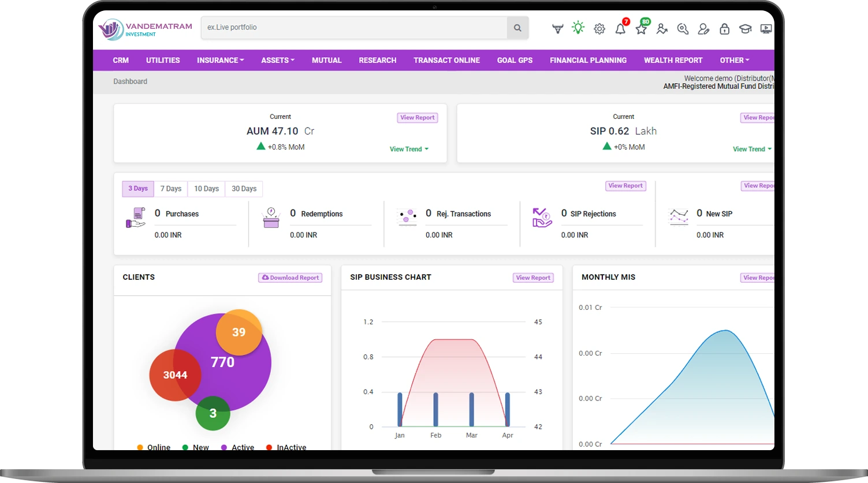Click the green 3 new clients bubble
868x483 pixels.
[213, 413]
